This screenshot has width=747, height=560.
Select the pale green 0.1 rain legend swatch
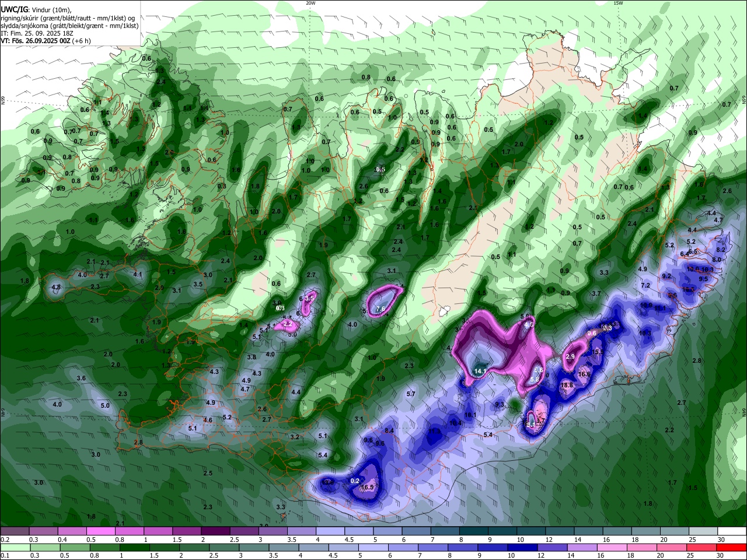14,547
